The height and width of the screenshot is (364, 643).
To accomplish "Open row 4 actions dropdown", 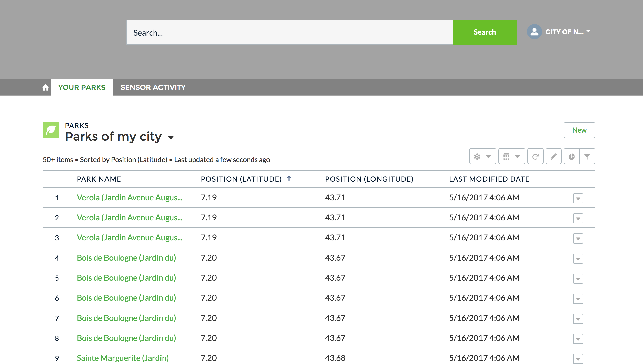I will (x=578, y=259).
